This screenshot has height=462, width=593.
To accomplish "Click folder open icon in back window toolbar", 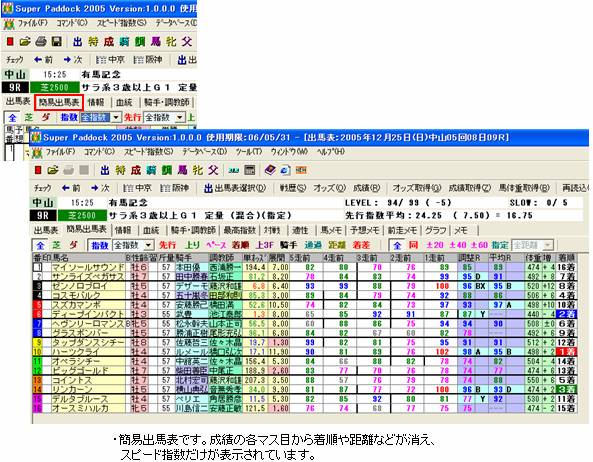I will point(25,42).
